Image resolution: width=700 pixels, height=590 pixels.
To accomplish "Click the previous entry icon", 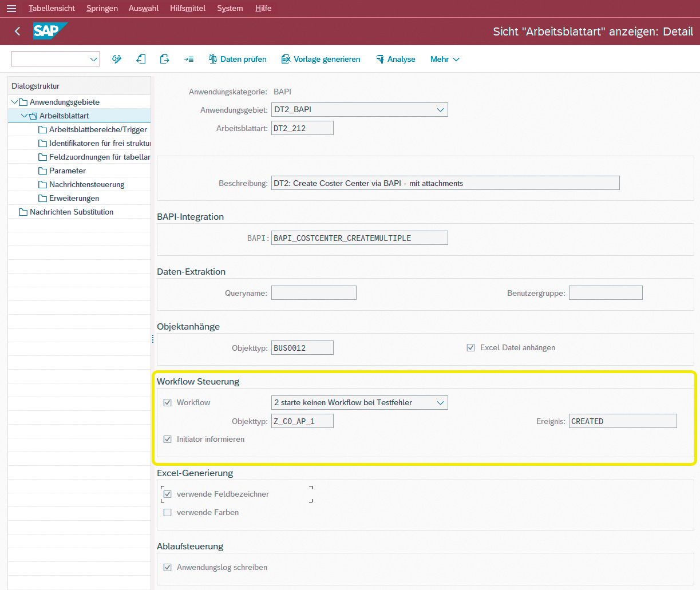I will [141, 59].
